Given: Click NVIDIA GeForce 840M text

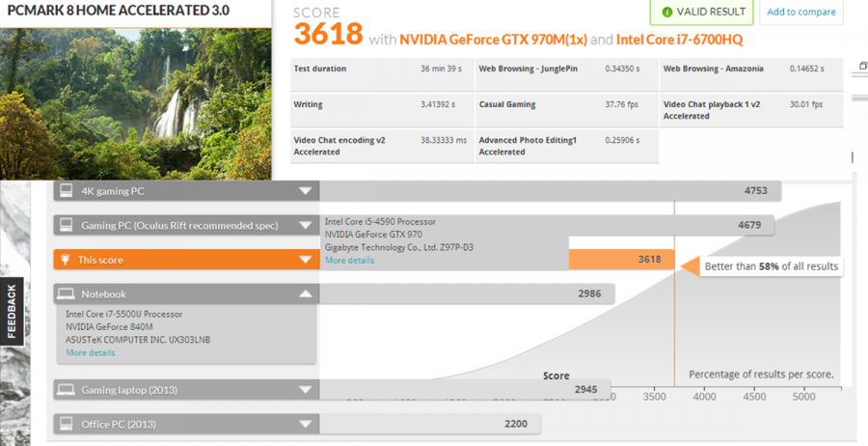Looking at the screenshot, I should pyautogui.click(x=109, y=327).
